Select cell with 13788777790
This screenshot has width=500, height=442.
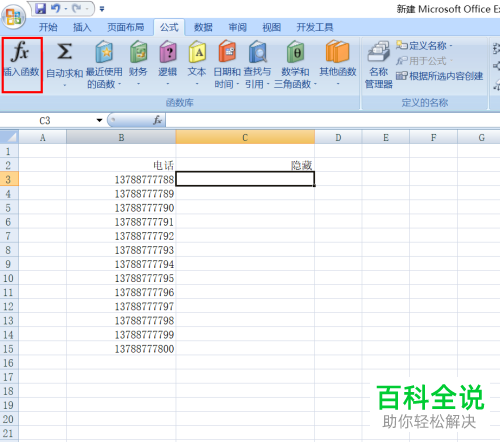click(121, 208)
